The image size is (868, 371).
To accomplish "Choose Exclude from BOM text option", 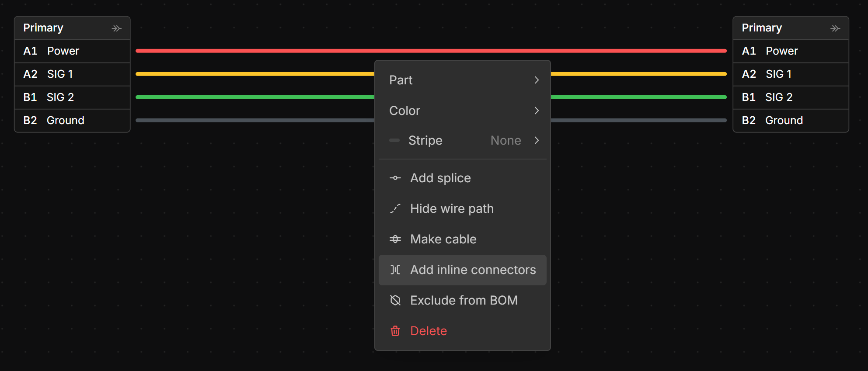I will pyautogui.click(x=464, y=300).
